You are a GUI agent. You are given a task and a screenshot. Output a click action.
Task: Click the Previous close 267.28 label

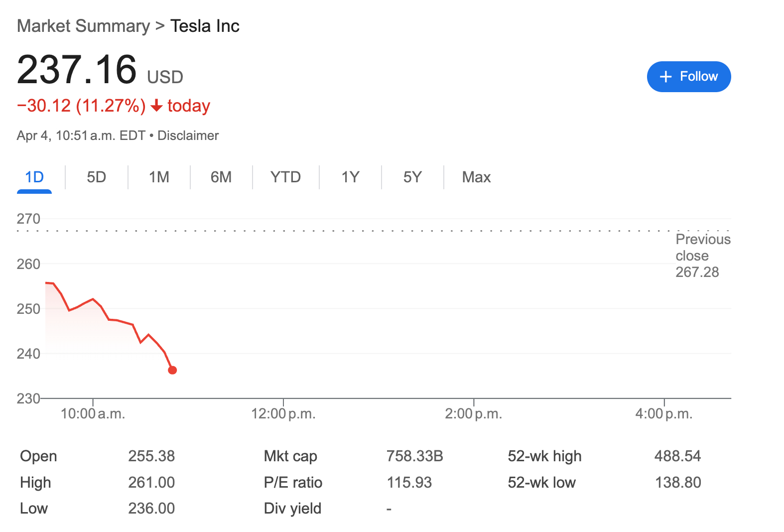pos(702,256)
